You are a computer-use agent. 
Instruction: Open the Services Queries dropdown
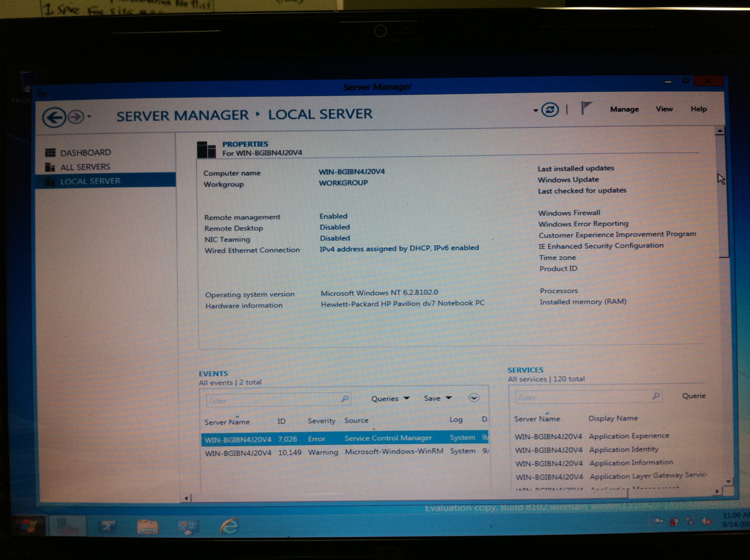point(694,396)
